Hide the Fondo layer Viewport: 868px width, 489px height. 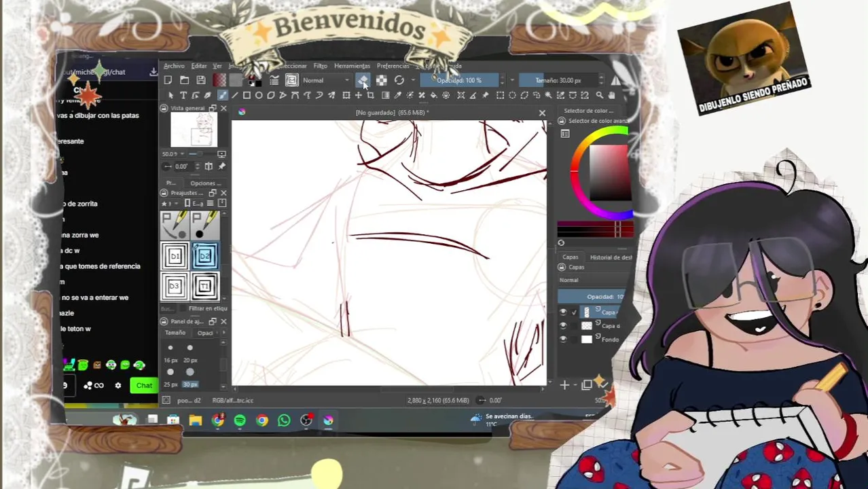click(x=562, y=339)
